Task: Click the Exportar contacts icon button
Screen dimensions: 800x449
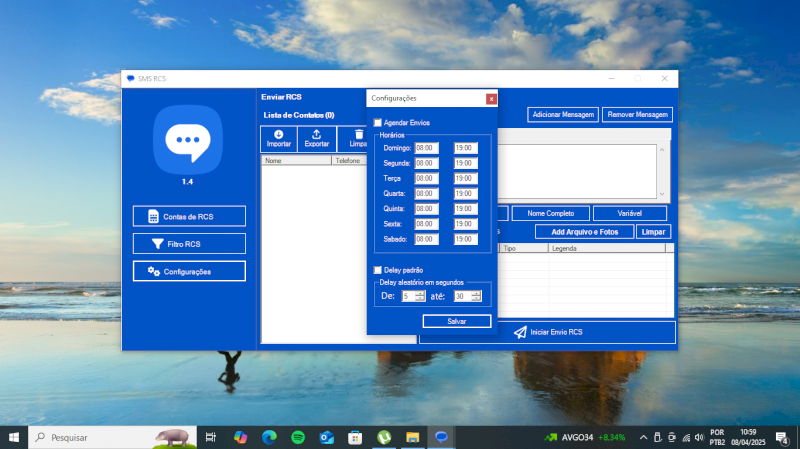Action: 317,139
